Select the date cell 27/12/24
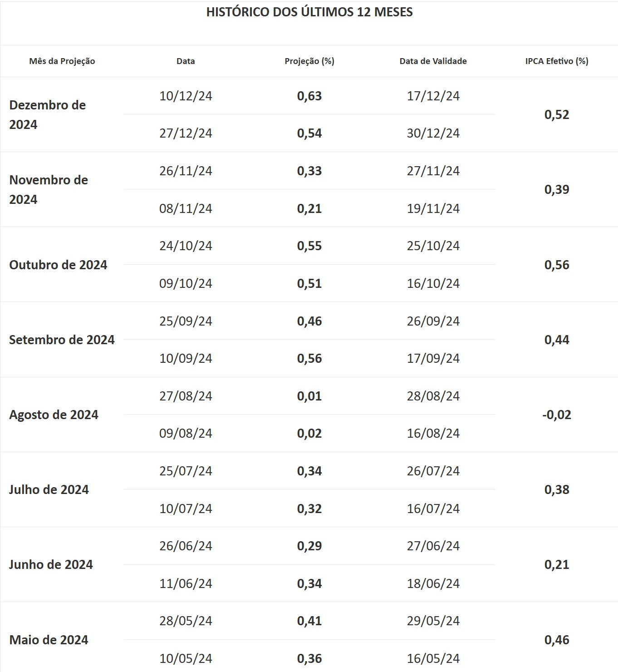The height and width of the screenshot is (672, 618). pyautogui.click(x=186, y=133)
